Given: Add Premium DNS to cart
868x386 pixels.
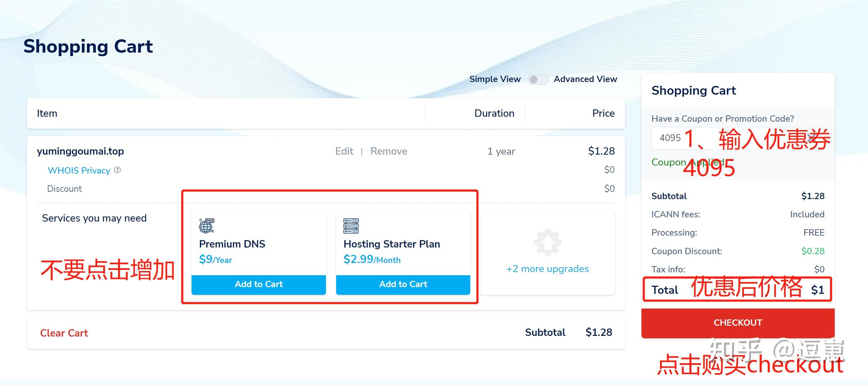Looking at the screenshot, I should point(259,284).
